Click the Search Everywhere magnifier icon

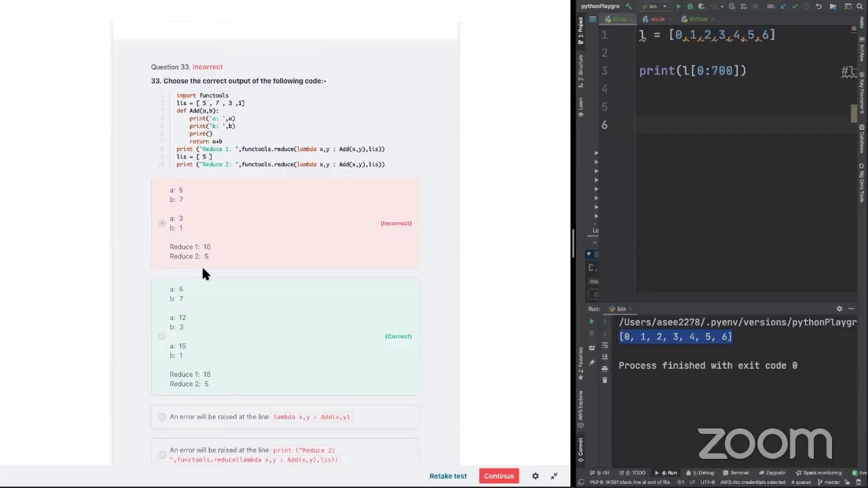[859, 6]
